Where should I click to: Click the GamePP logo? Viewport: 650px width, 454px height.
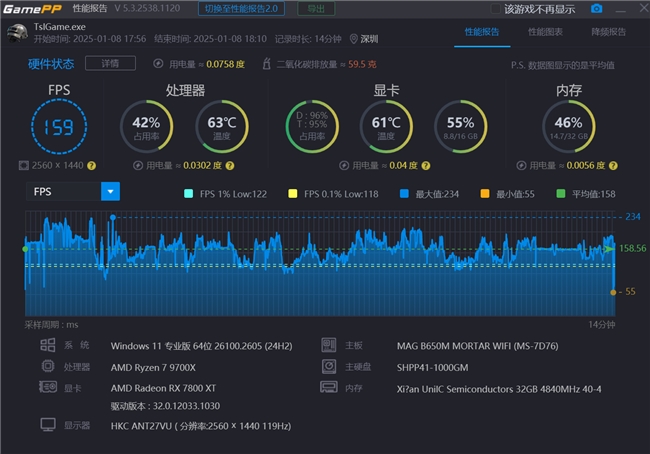pyautogui.click(x=32, y=9)
